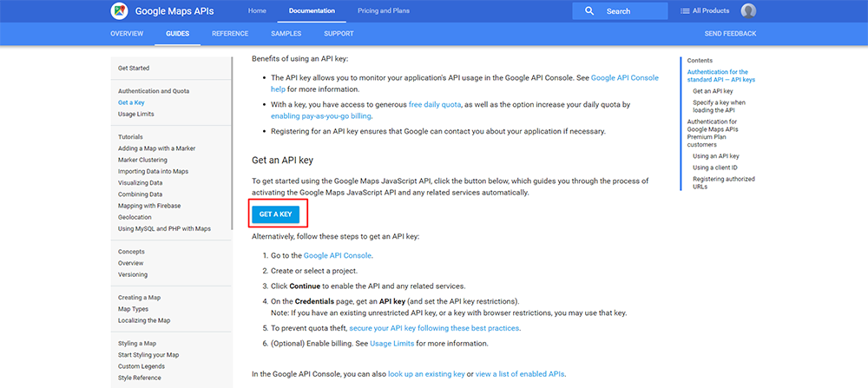Image resolution: width=868 pixels, height=388 pixels.
Task: Click the Google Maps APIs title text
Action: [x=174, y=11]
